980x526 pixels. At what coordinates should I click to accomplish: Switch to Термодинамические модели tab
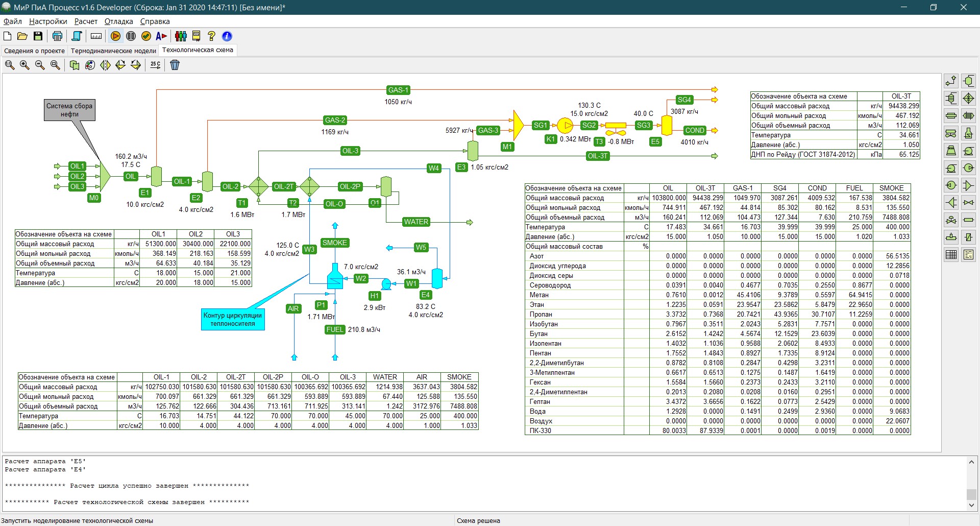(x=113, y=51)
